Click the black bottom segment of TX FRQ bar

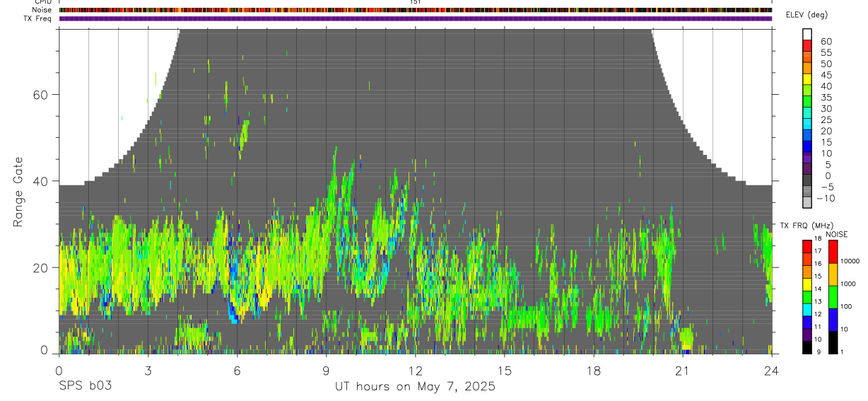tap(807, 348)
